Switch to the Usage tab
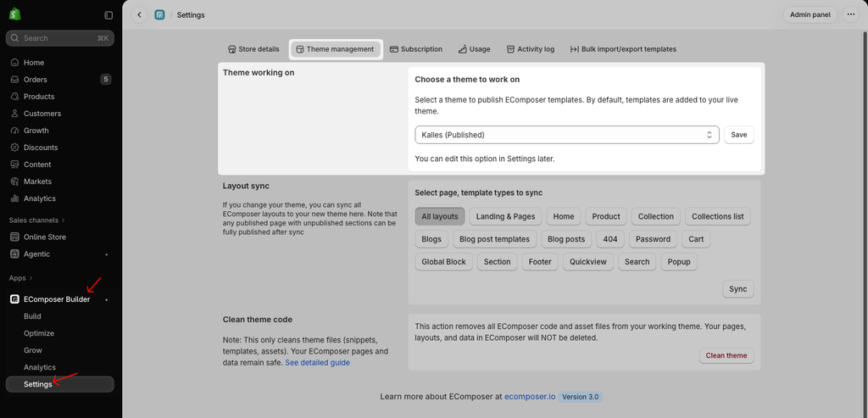This screenshot has width=868, height=418. (475, 49)
